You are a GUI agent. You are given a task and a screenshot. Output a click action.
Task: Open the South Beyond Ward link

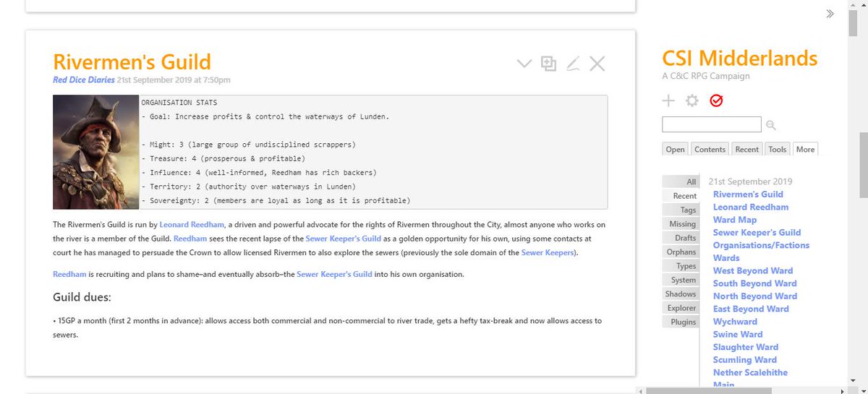point(755,283)
